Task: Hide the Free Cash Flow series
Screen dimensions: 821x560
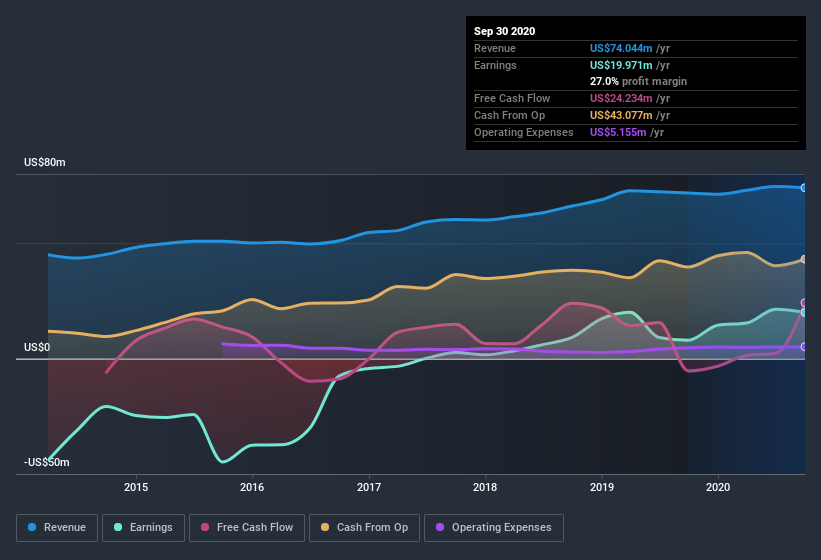Action: click(247, 528)
